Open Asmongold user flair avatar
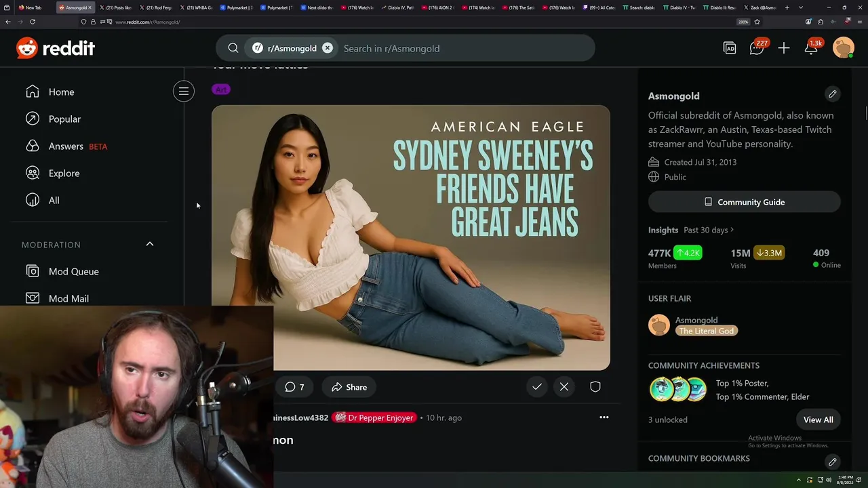Screen dimensions: 868x488 click(659, 325)
